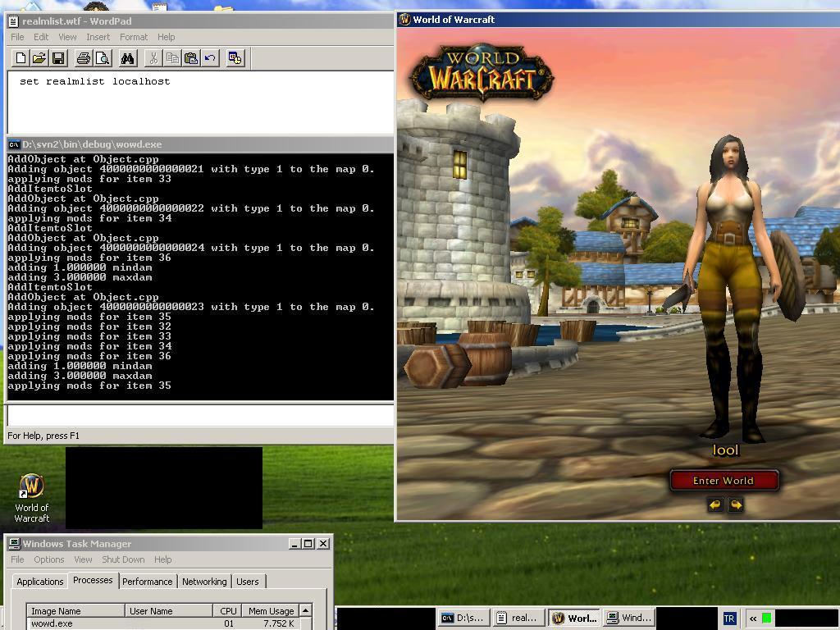Click the green network tray icon

coord(767,619)
